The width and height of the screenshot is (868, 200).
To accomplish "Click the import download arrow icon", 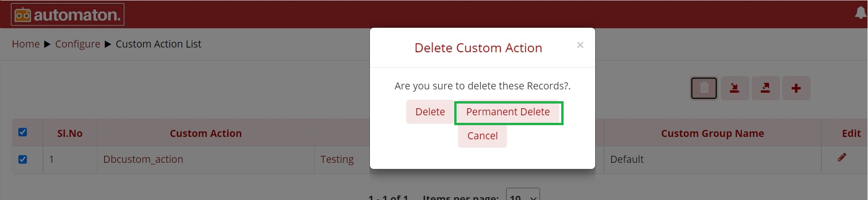I will (735, 88).
